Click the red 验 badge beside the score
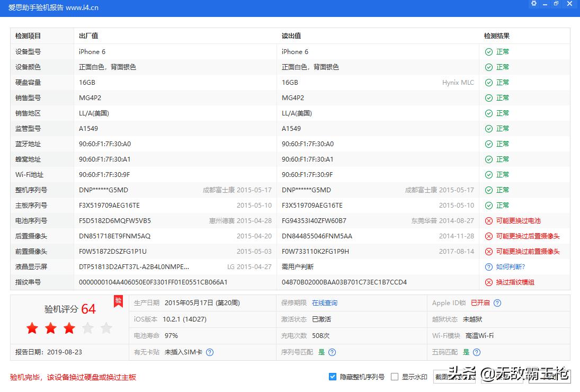 click(x=118, y=301)
